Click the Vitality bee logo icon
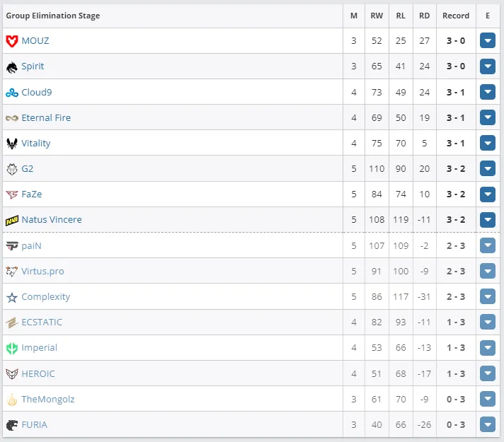The image size is (504, 442). [x=12, y=144]
